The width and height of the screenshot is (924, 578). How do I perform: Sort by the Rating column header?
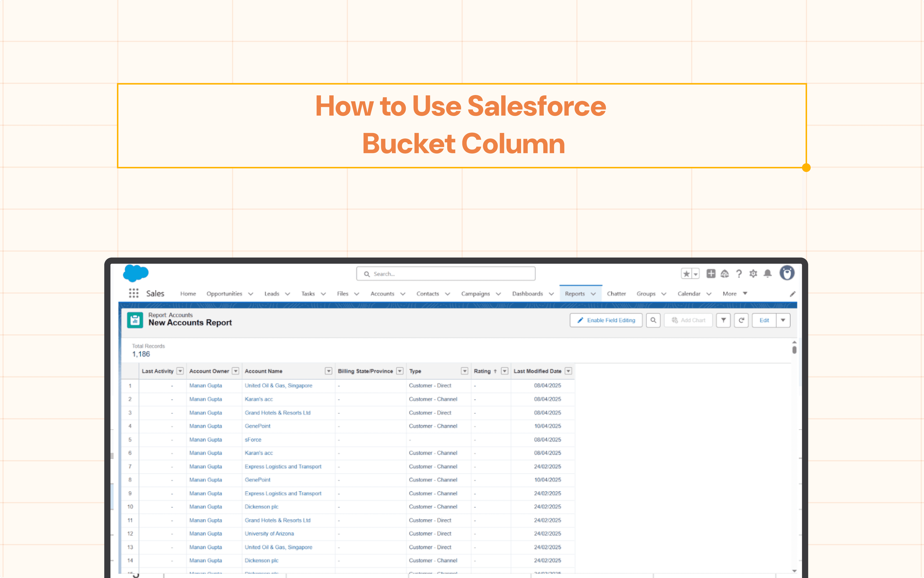pos(482,371)
